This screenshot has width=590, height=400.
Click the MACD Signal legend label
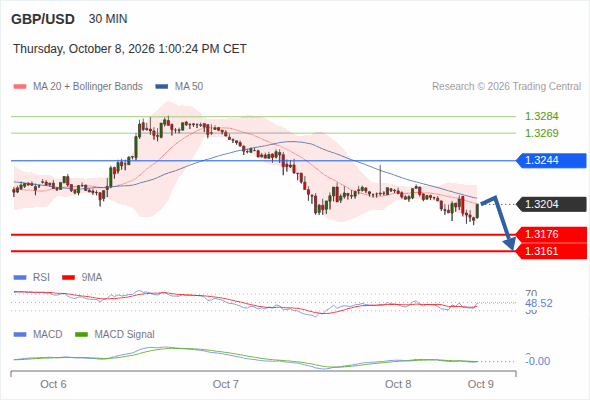click(x=125, y=335)
